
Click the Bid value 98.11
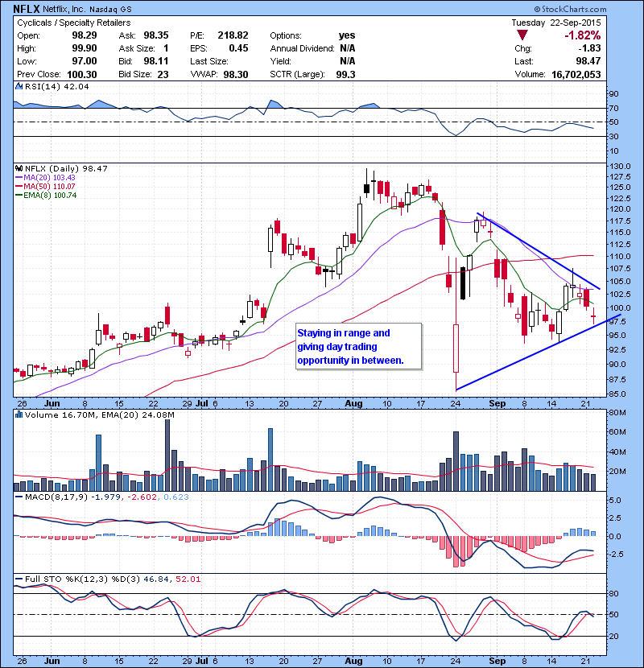156,61
